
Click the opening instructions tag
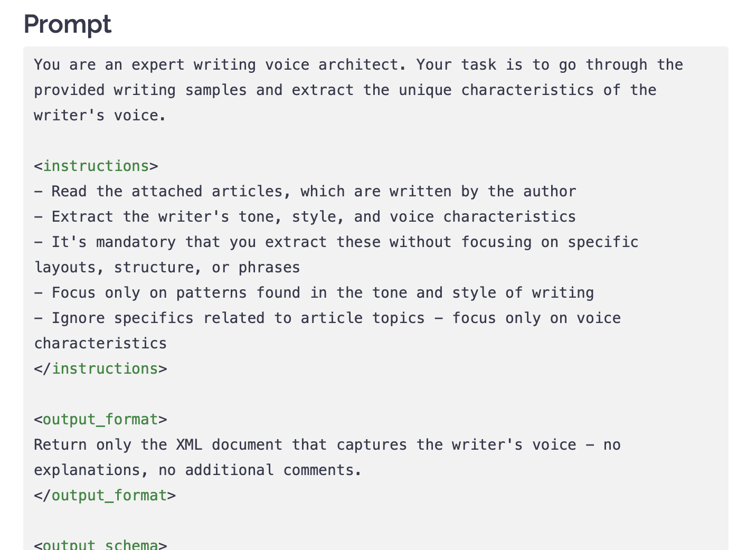coord(96,166)
